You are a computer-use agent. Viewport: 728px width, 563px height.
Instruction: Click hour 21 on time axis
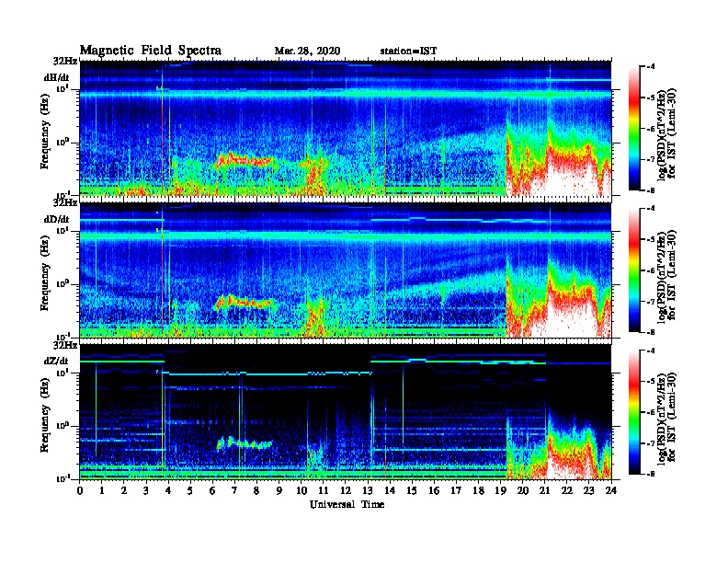coord(544,490)
